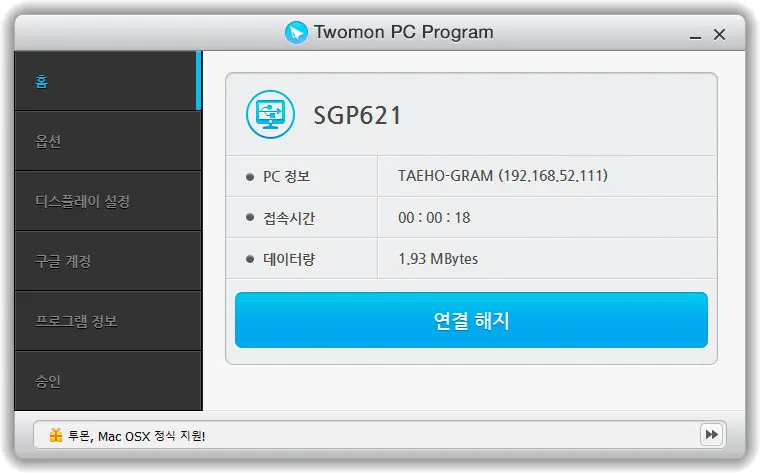Open the 홈 tab in the sidebar
This screenshot has height=473, width=760.
coord(108,80)
